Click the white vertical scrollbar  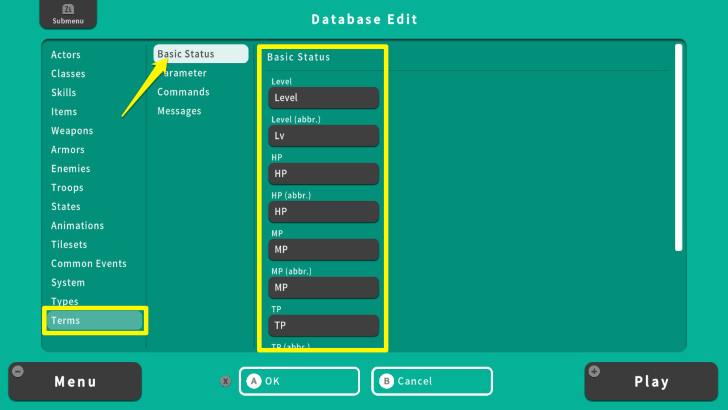[679, 148]
